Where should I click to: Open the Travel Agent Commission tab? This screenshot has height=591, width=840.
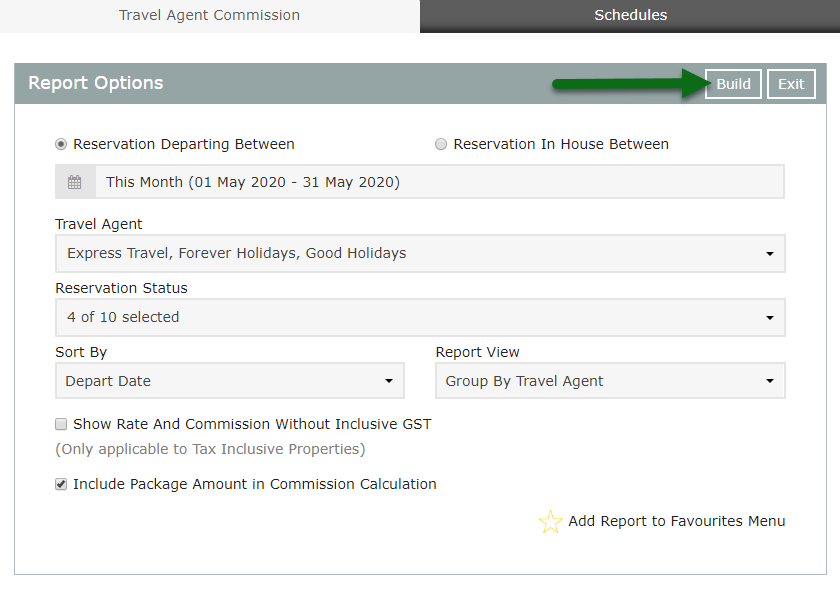pos(209,16)
